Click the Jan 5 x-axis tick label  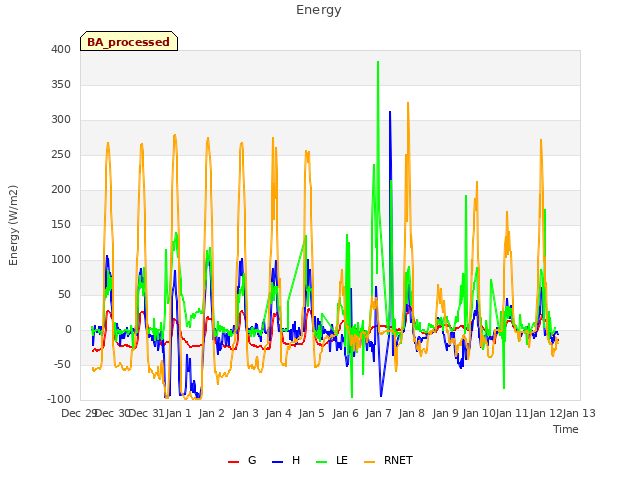tap(311, 413)
